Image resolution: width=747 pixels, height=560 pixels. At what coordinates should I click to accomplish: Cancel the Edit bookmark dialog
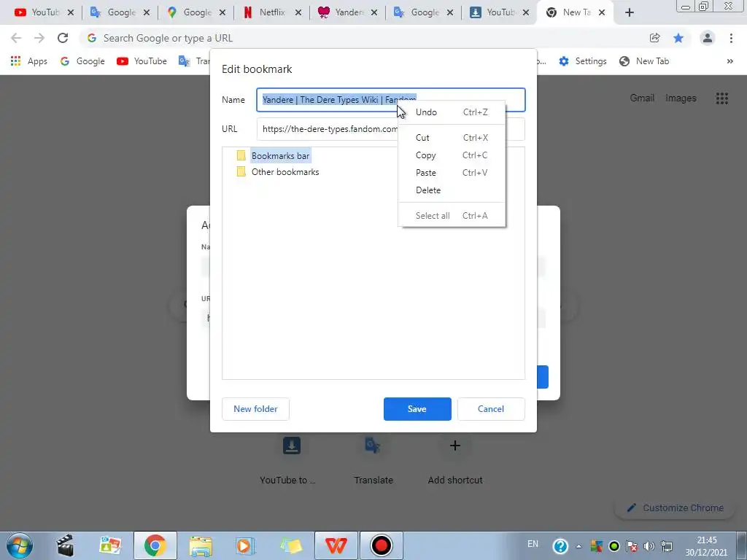point(491,409)
